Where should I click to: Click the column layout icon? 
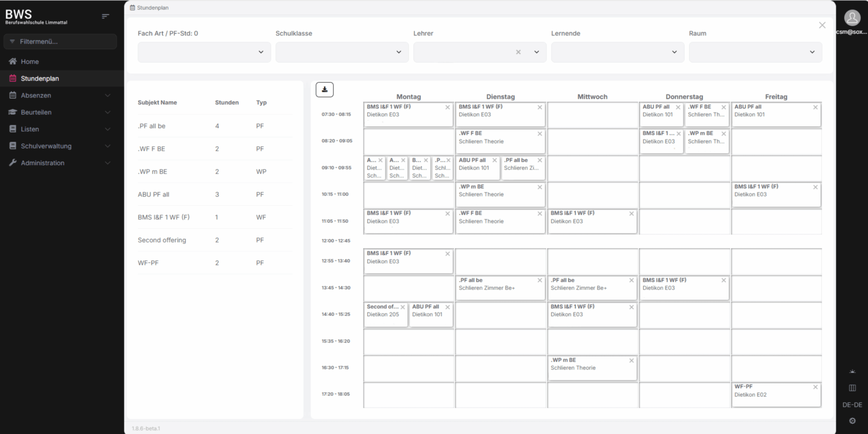click(x=852, y=388)
